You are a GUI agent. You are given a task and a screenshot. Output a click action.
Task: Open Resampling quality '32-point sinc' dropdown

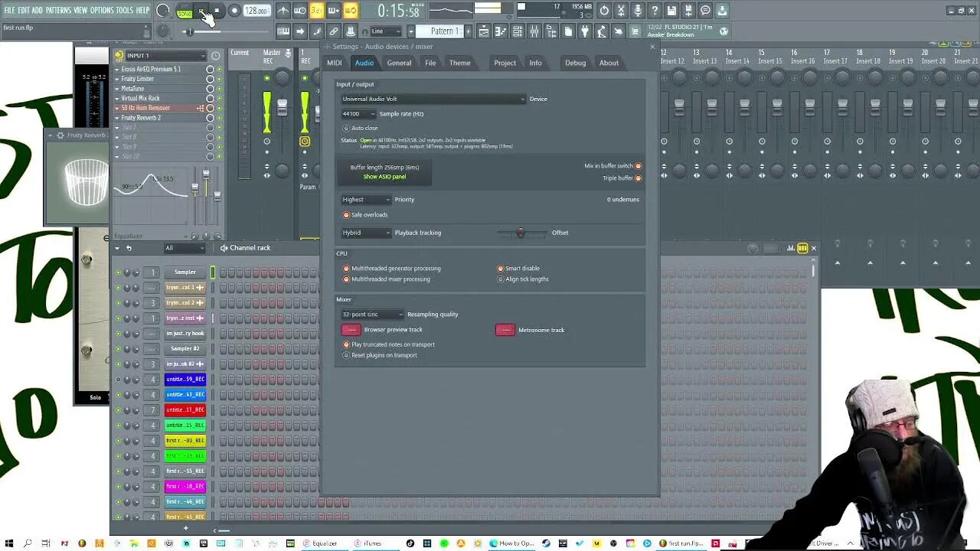click(372, 315)
